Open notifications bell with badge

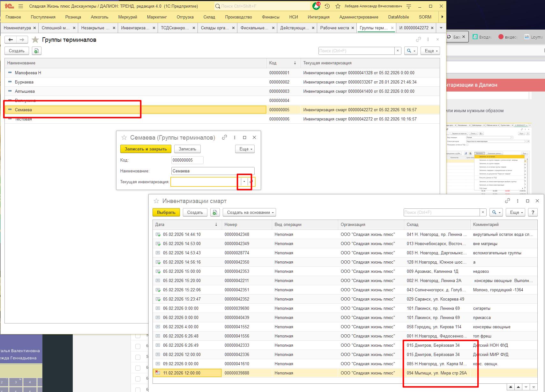coord(316,6)
